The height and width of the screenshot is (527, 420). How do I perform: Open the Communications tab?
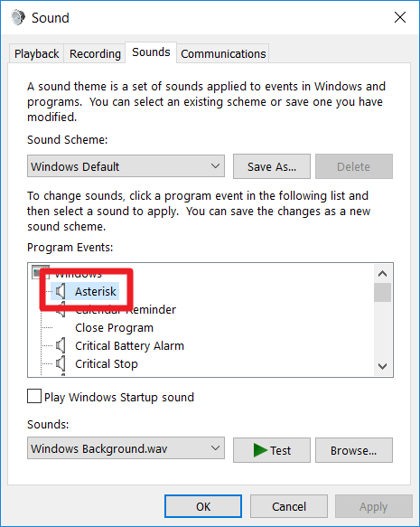tap(223, 53)
